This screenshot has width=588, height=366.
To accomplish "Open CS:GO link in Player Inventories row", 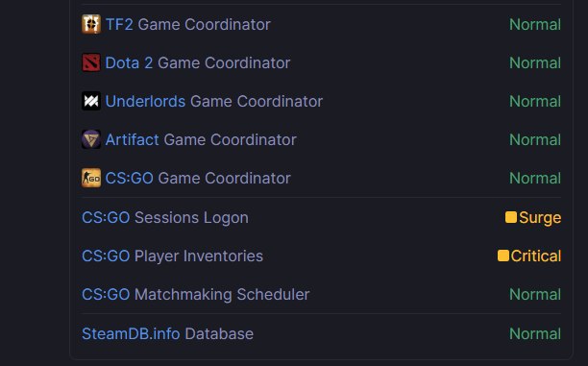I will point(106,256).
